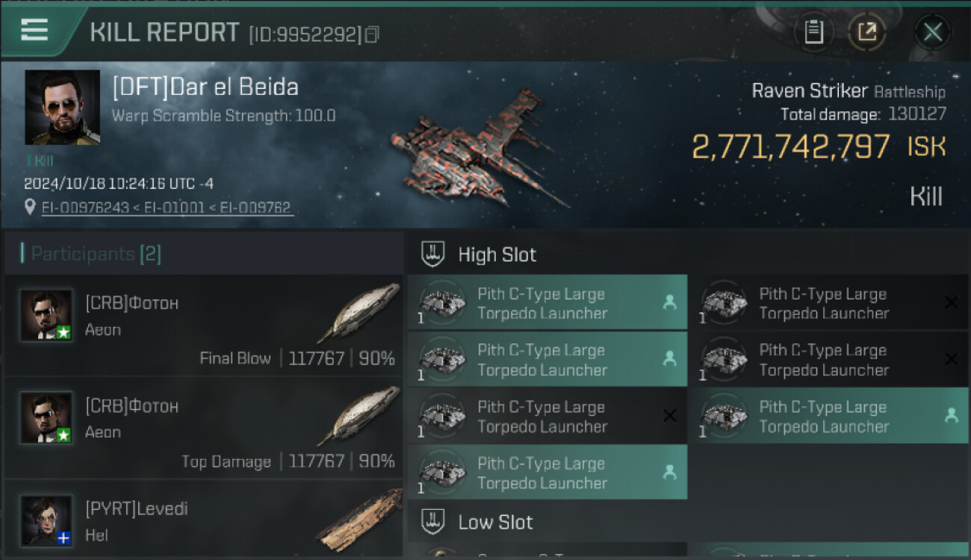
Task: Close the kill report window
Action: (932, 32)
